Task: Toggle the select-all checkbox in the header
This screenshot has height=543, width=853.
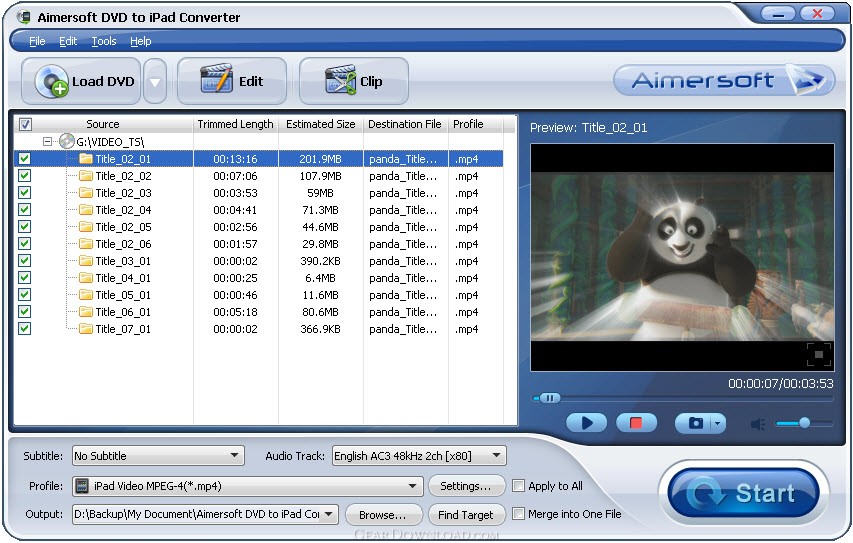Action: [25, 124]
